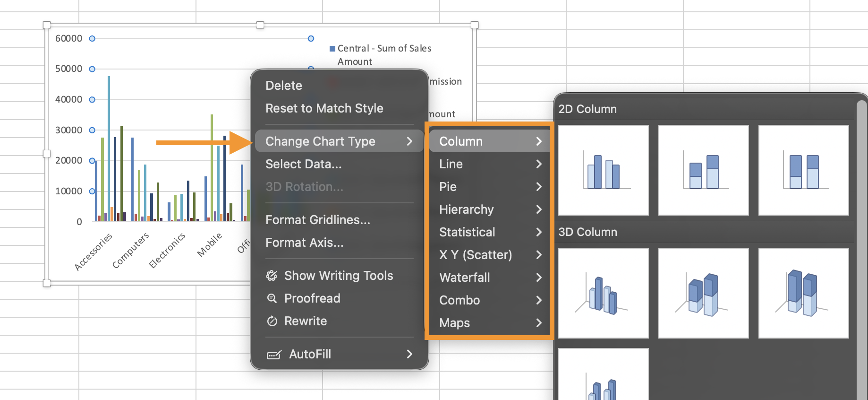Expand the AutoFill submenu arrow
This screenshot has height=400, width=868.
click(x=409, y=354)
